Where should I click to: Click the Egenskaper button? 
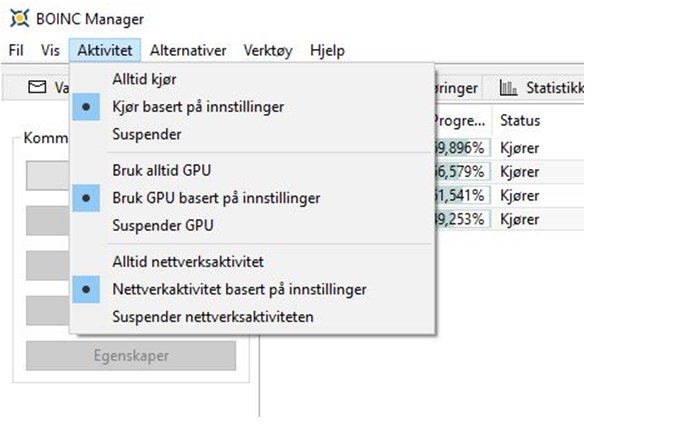pos(130,355)
